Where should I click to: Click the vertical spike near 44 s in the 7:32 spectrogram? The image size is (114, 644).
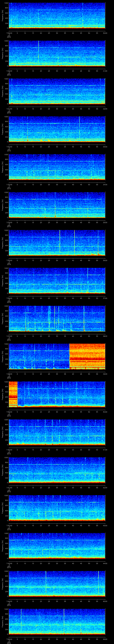coord(79,129)
